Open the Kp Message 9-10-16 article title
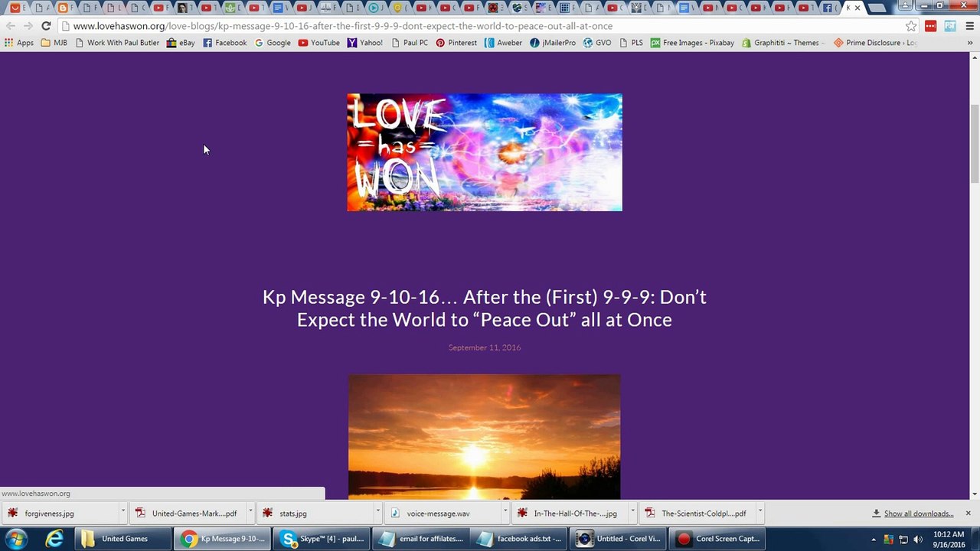The height and width of the screenshot is (551, 980). point(485,308)
